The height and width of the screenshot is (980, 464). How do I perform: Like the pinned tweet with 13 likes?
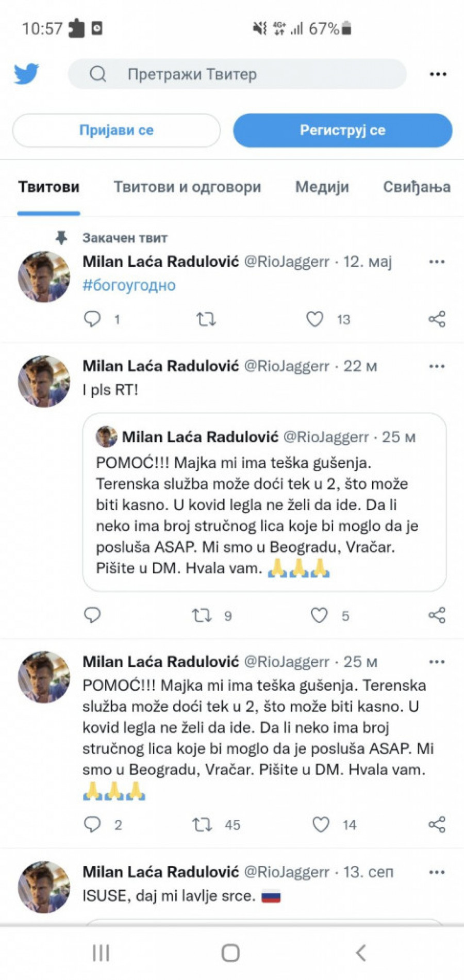coord(315,319)
